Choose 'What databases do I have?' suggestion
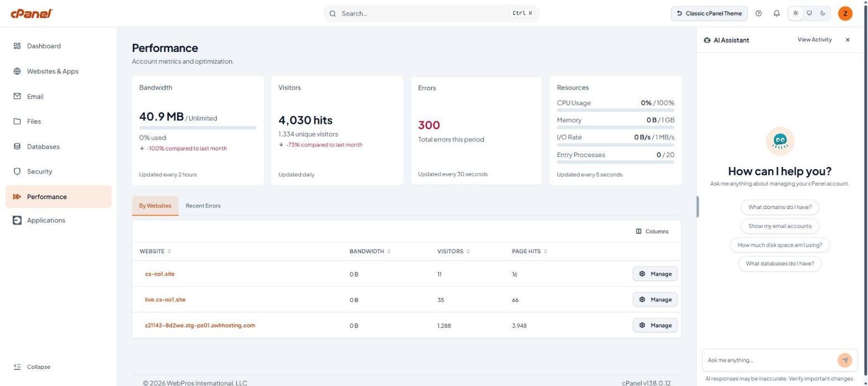The width and height of the screenshot is (868, 386). pyautogui.click(x=779, y=264)
